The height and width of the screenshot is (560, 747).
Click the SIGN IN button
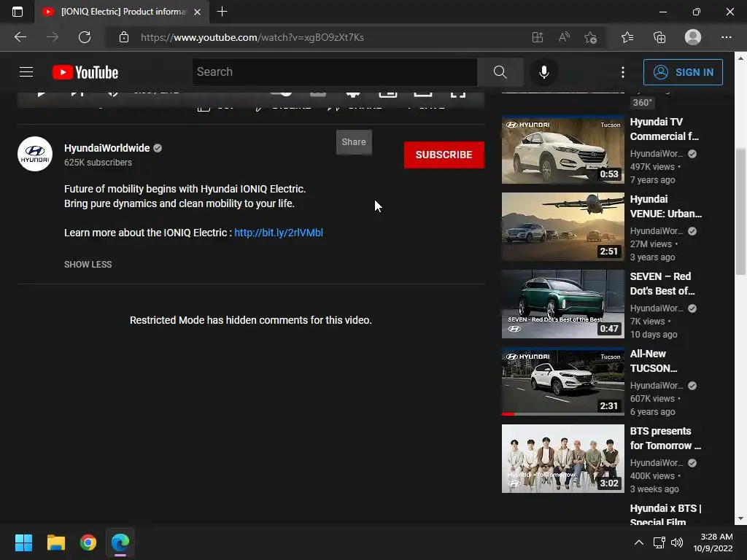(x=683, y=72)
